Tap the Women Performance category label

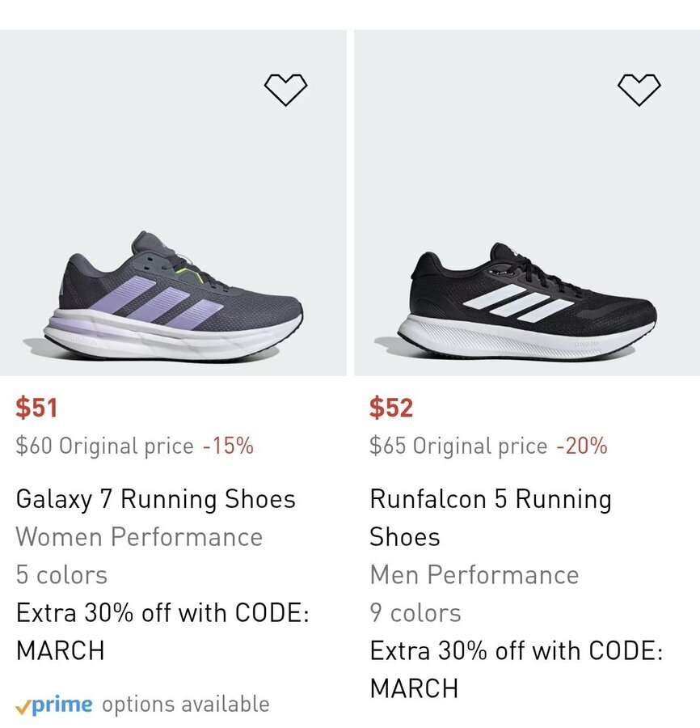[x=139, y=537]
